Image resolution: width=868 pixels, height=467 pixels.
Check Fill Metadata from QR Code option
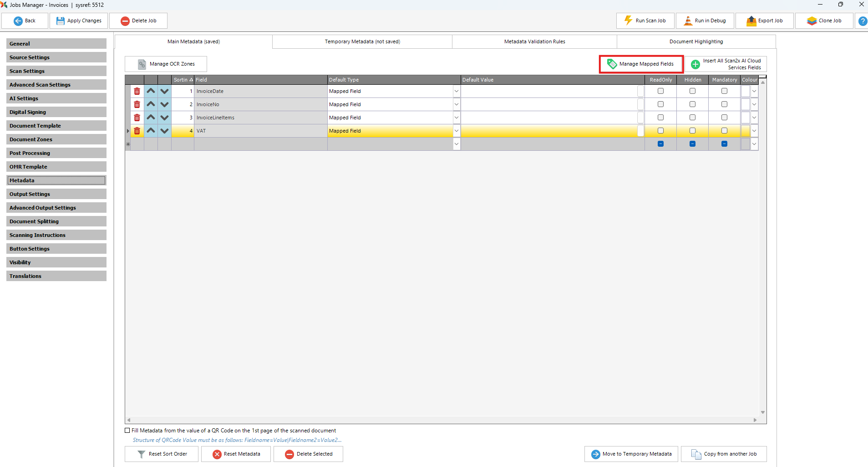pos(127,431)
